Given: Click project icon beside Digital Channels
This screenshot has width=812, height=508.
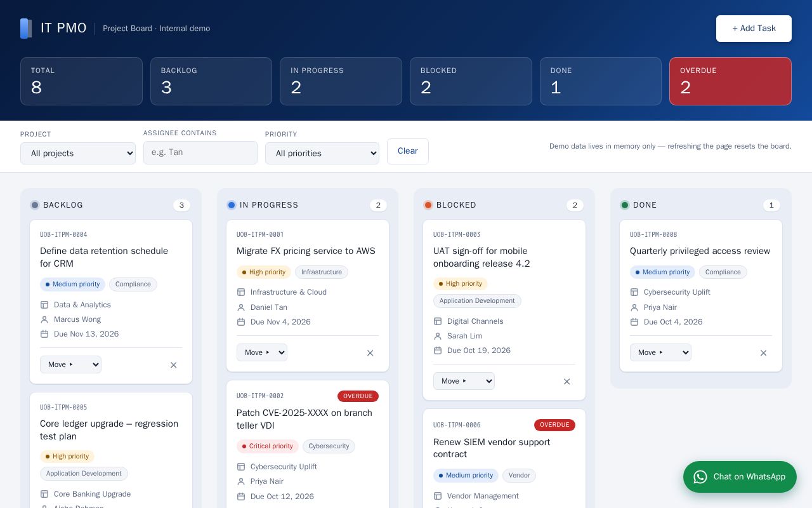Looking at the screenshot, I should (438, 321).
